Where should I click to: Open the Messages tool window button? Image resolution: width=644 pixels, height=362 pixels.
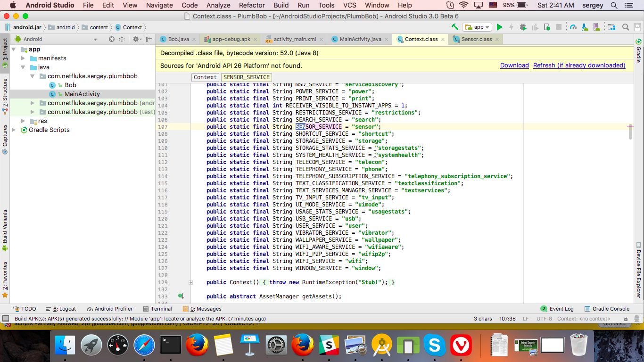click(202, 309)
